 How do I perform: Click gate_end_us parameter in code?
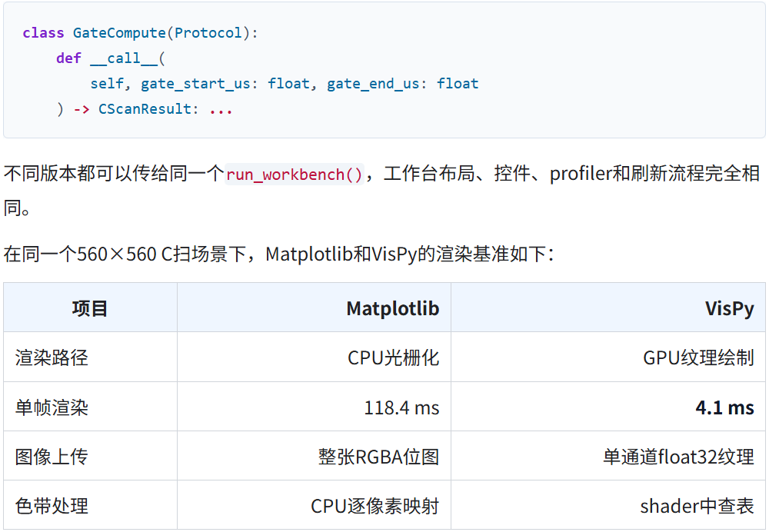[x=373, y=84]
